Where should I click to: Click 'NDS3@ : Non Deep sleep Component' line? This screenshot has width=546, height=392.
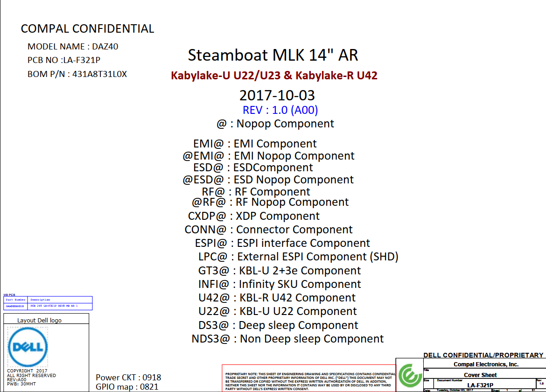(287, 339)
